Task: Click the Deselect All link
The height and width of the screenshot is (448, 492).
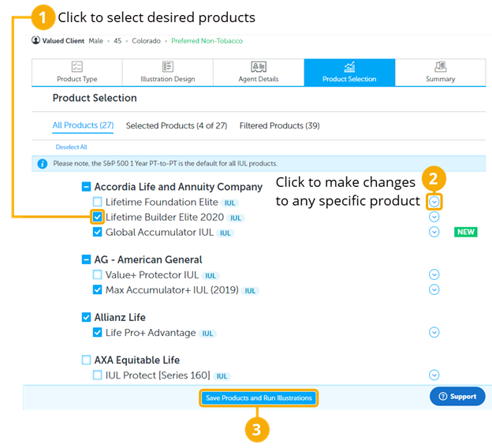Action: tap(71, 147)
